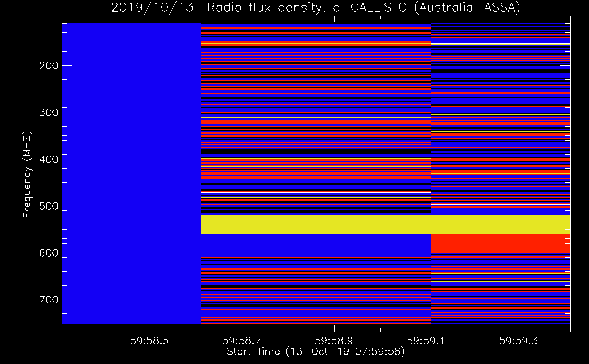Click the 59:59.3 time tick label
The width and height of the screenshot is (589, 364).
coord(518,341)
